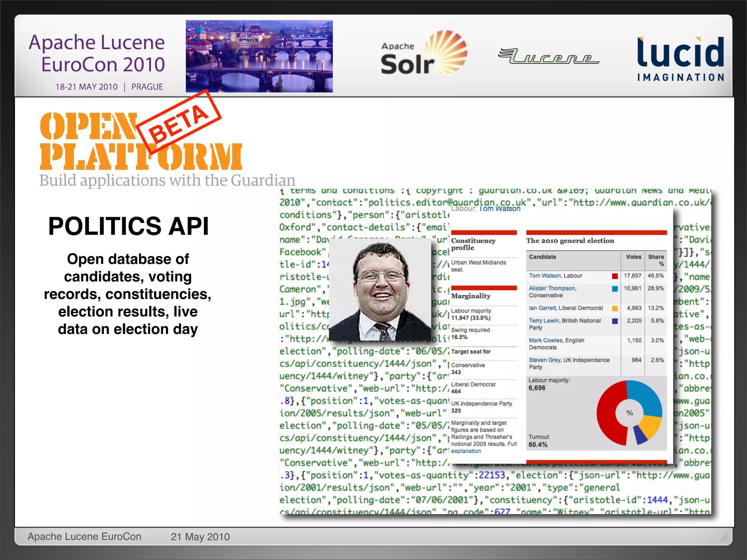The image size is (747, 560).
Task: Open Ian Garrett candidate link
Action: pyautogui.click(x=542, y=308)
